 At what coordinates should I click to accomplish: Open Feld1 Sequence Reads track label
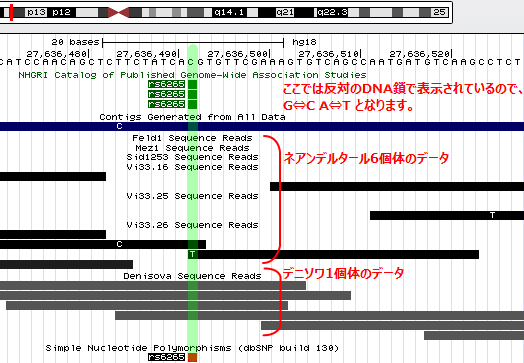tap(192, 138)
